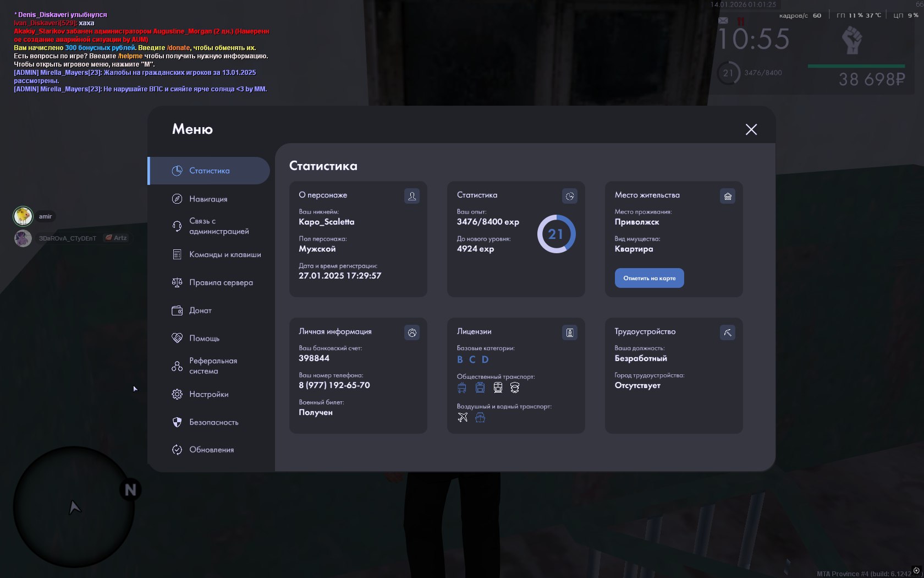The width and height of the screenshot is (924, 578).
Task: Click the pickaxe icon in Трудоустройство card
Action: click(x=727, y=332)
